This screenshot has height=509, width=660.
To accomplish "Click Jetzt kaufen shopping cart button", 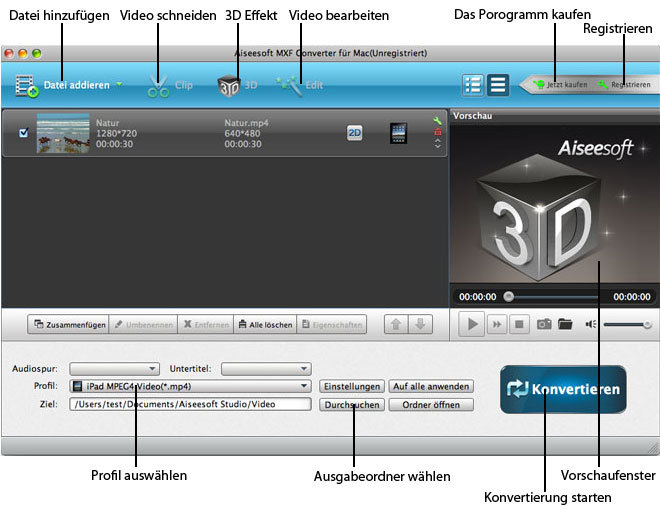I will [x=560, y=85].
